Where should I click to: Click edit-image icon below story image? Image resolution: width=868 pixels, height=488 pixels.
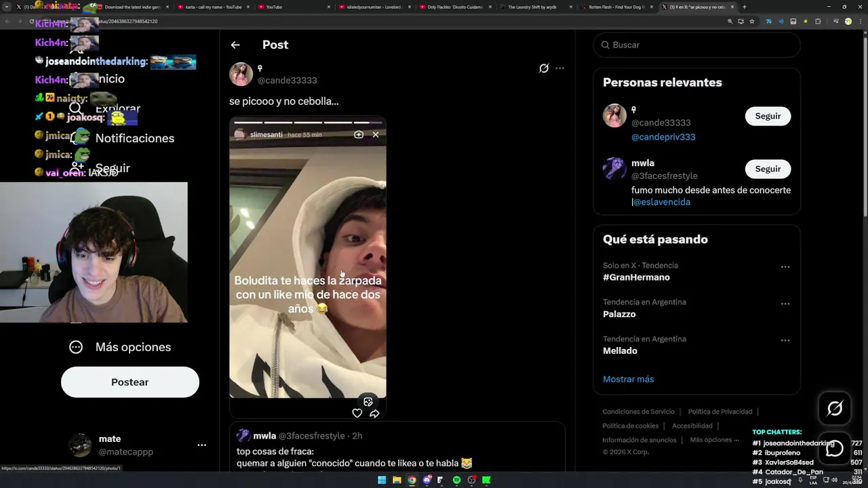[368, 402]
